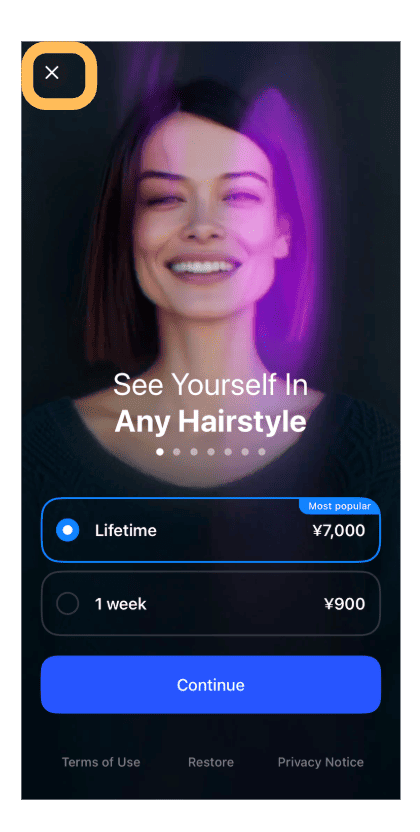420x832 pixels.
Task: Tap the woman's hairstyle preview image
Action: 211,223
